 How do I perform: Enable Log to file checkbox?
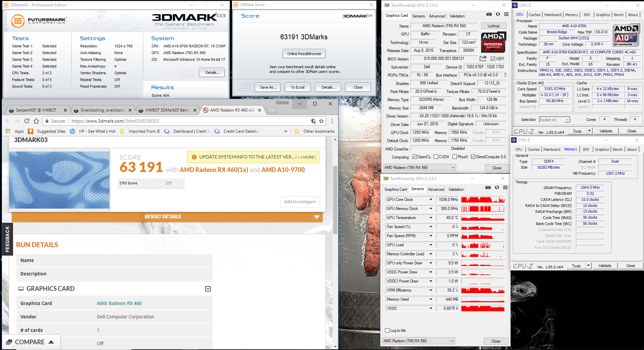(x=387, y=331)
